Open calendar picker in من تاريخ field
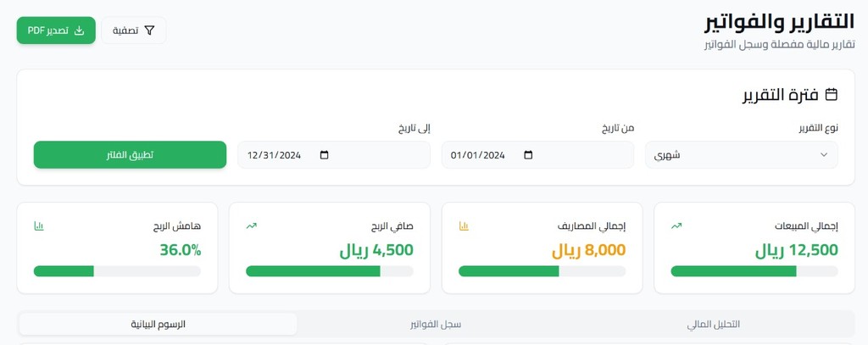The width and height of the screenshot is (868, 345). pos(529,155)
